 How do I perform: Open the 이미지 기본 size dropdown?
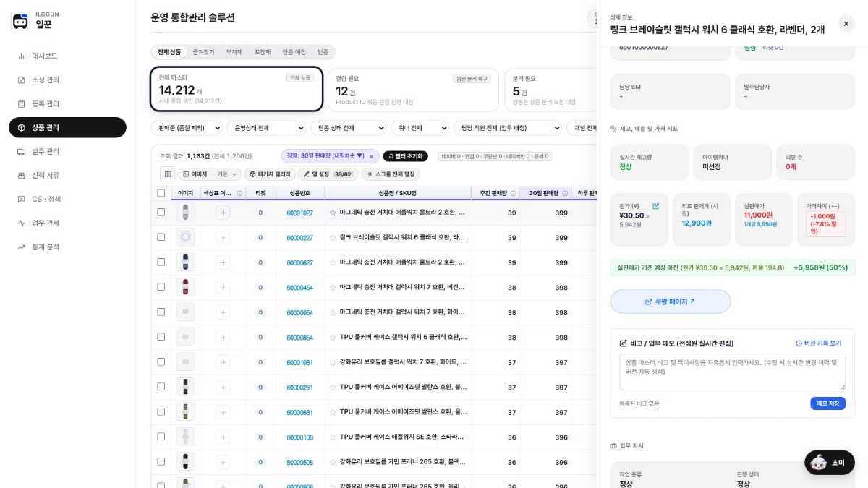pyautogui.click(x=210, y=174)
